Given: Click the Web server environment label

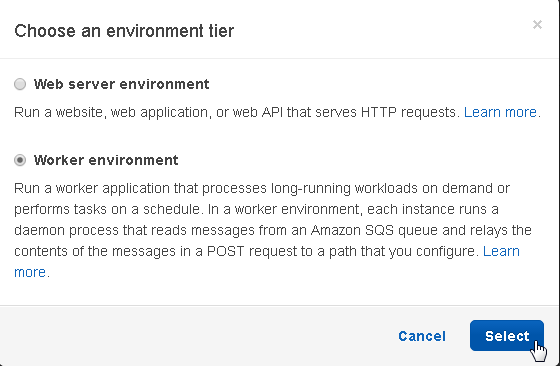Looking at the screenshot, I should [x=121, y=84].
